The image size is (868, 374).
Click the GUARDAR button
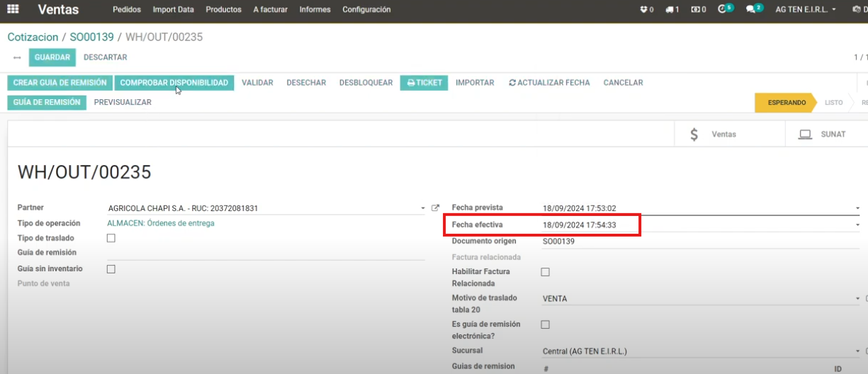52,57
